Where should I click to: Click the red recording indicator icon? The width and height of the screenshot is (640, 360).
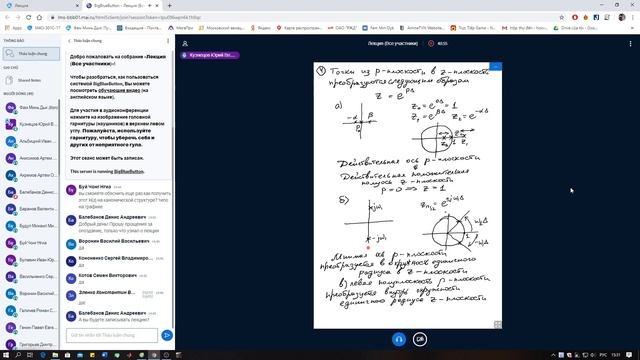point(431,43)
